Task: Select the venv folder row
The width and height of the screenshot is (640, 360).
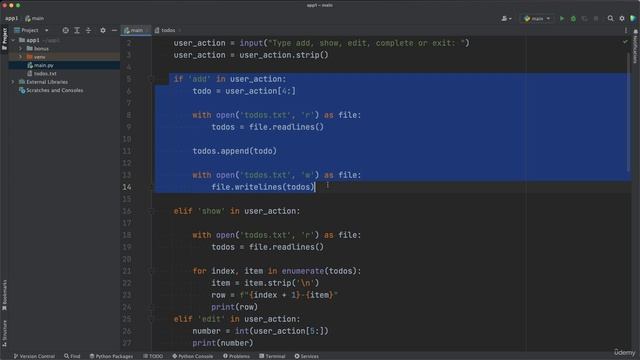Action: coord(64,57)
